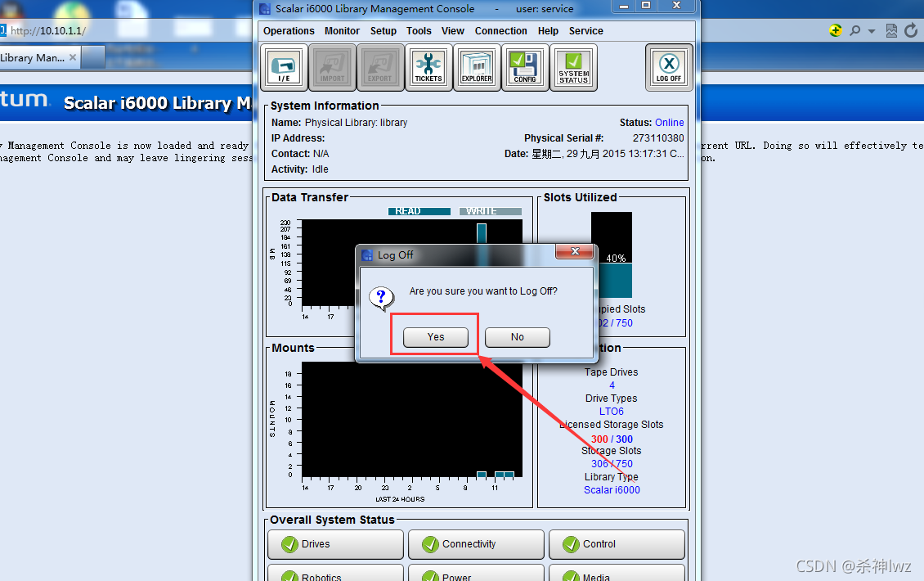
Task: Click the Mounts chart area
Action: coord(412,419)
